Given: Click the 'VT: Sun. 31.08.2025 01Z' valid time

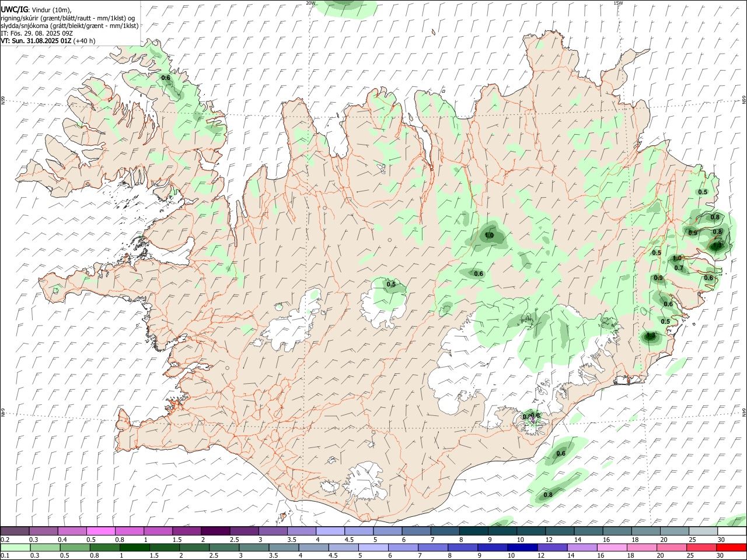Looking at the screenshot, I should [36, 41].
